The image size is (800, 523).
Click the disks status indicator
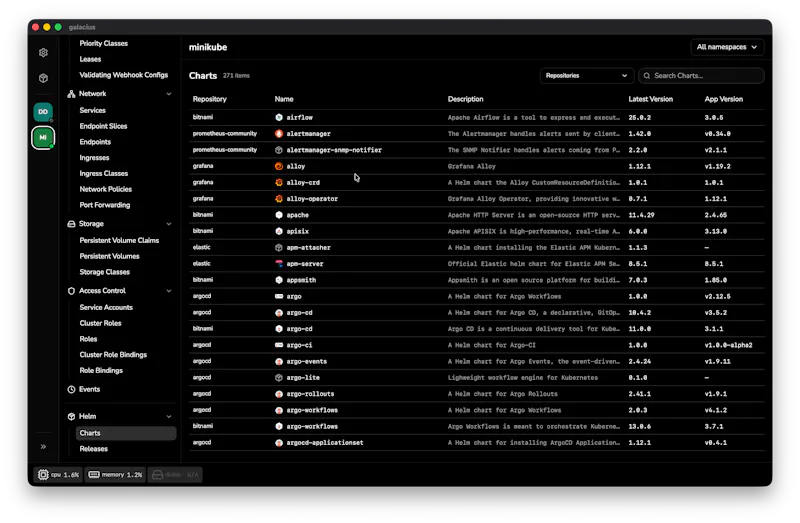click(x=175, y=475)
